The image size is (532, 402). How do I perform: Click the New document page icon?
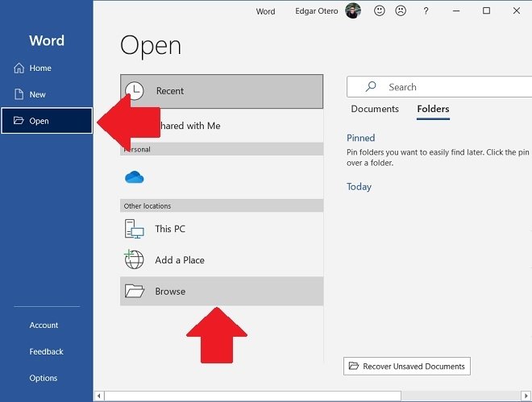[x=19, y=94]
